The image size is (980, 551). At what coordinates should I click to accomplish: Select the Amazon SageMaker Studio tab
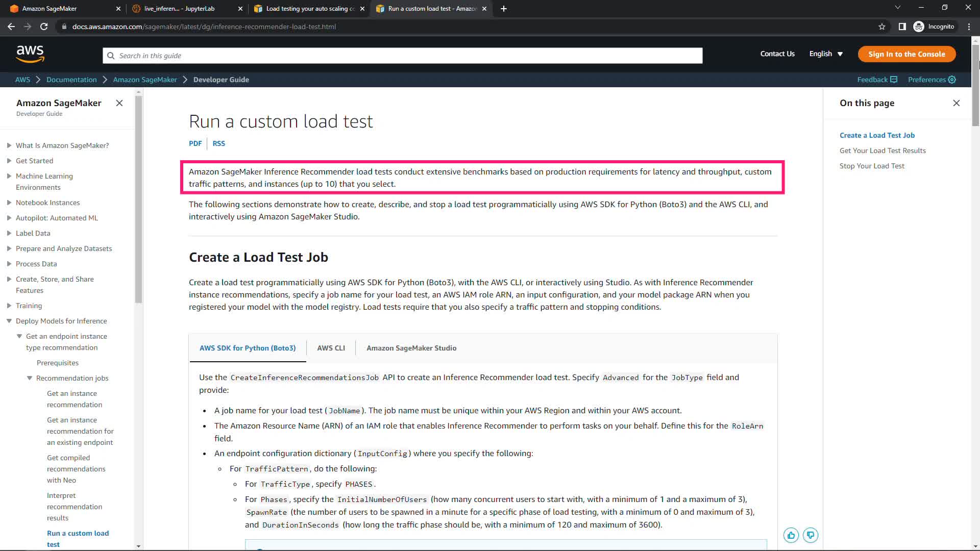[411, 348]
